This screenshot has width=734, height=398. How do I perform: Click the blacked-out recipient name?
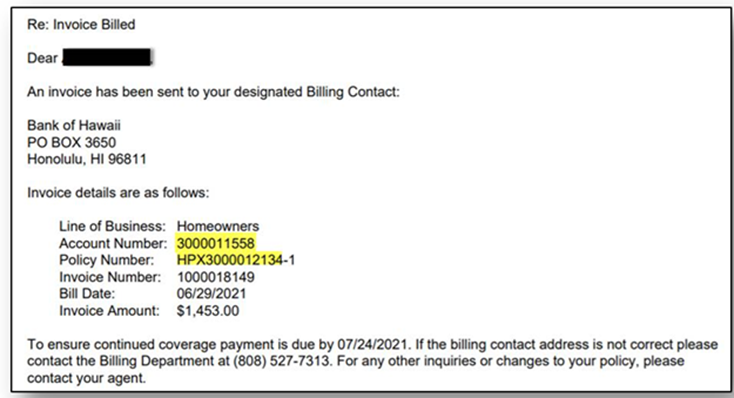coord(107,57)
